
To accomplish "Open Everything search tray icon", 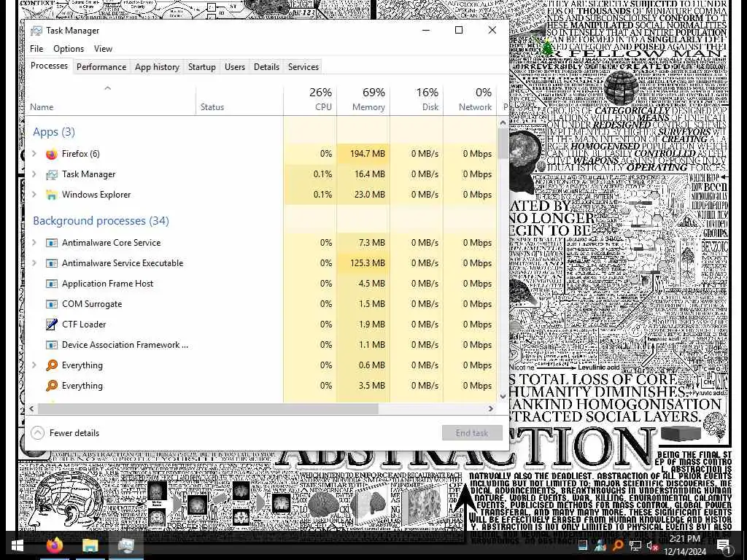I will (618, 546).
